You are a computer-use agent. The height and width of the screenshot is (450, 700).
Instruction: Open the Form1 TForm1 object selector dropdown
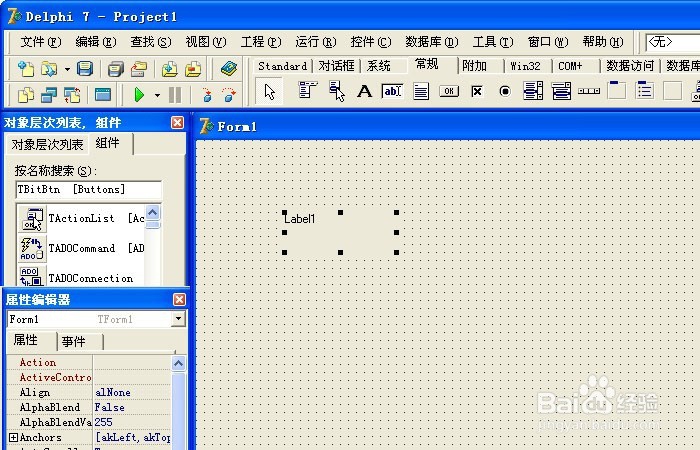pyautogui.click(x=179, y=319)
